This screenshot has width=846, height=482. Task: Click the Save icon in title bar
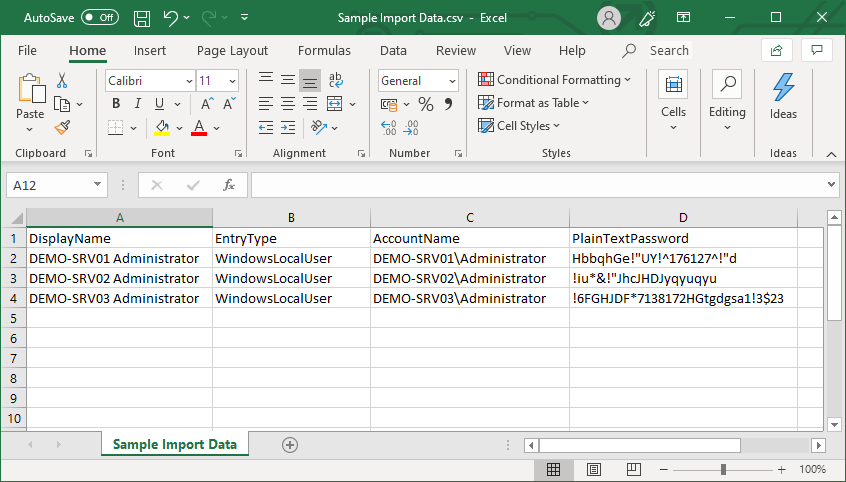click(142, 18)
